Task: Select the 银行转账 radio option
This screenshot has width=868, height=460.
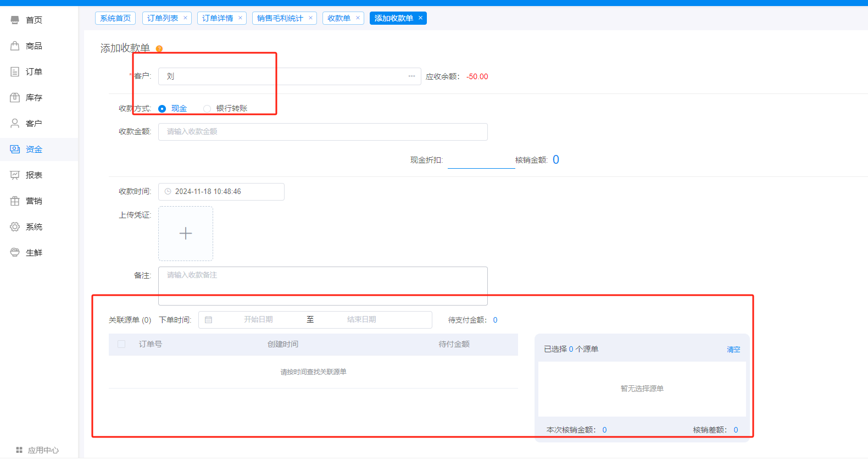Action: click(x=207, y=109)
